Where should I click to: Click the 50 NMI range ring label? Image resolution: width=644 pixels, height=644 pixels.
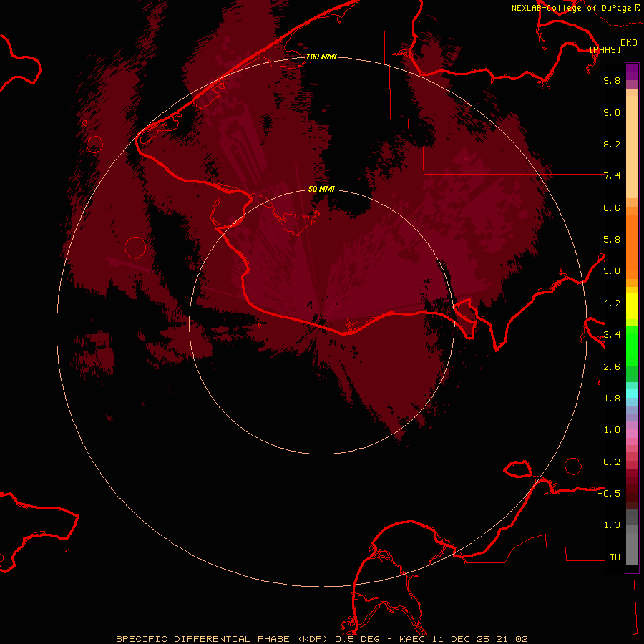321,189
